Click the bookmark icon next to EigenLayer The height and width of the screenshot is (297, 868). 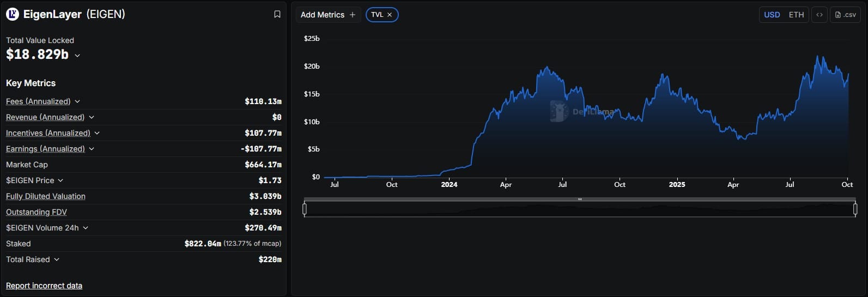277,14
